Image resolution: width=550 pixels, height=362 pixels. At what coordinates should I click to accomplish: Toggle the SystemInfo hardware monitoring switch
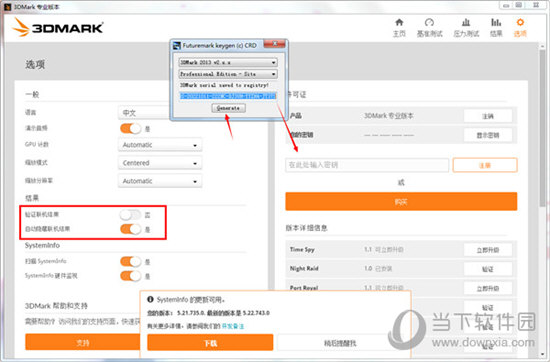click(130, 276)
